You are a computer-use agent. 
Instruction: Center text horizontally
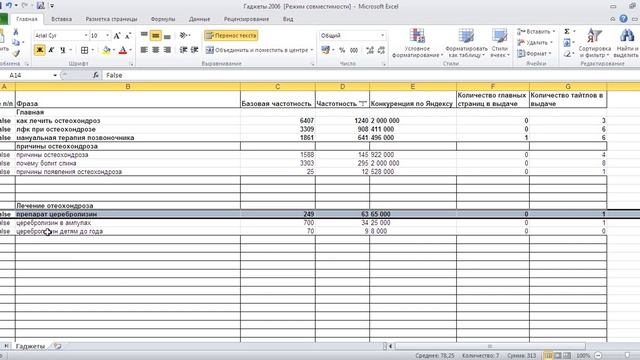point(156,50)
